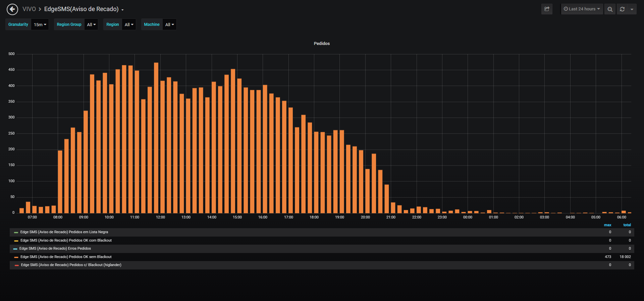Click the red Blackout (higlander) color swatch
The height and width of the screenshot is (301, 644).
point(16,265)
